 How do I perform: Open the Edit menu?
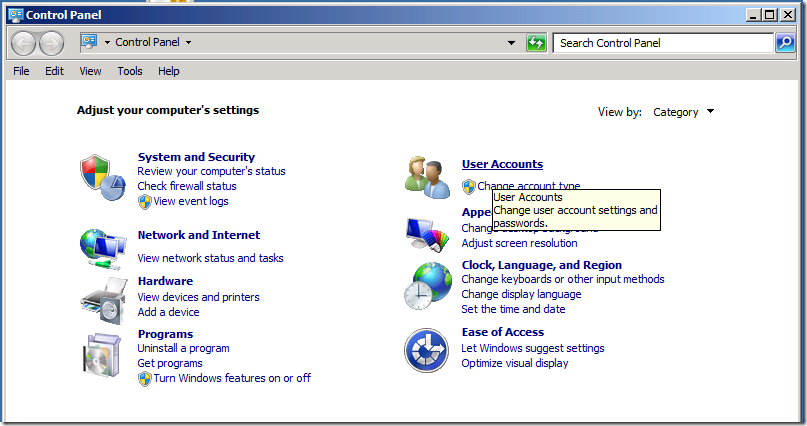coord(54,71)
